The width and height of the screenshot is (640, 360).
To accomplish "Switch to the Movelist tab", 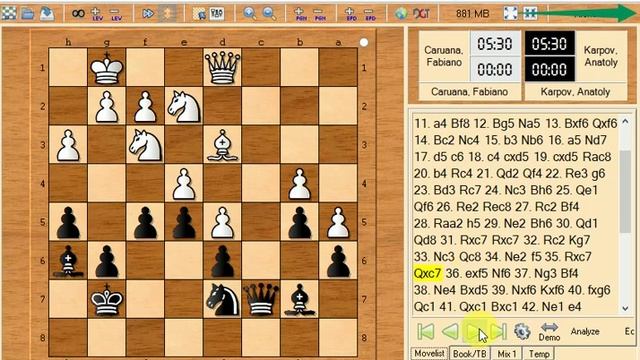I will pyautogui.click(x=429, y=353).
